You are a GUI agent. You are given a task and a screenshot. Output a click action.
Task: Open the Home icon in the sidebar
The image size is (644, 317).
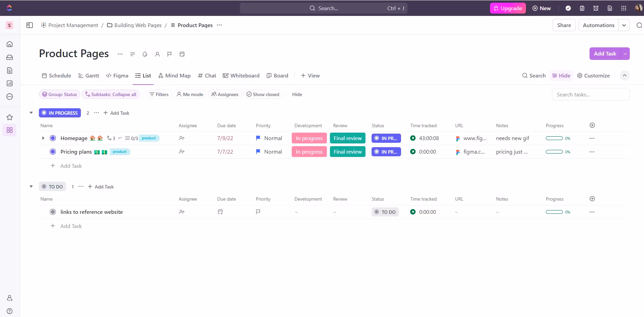(9, 44)
